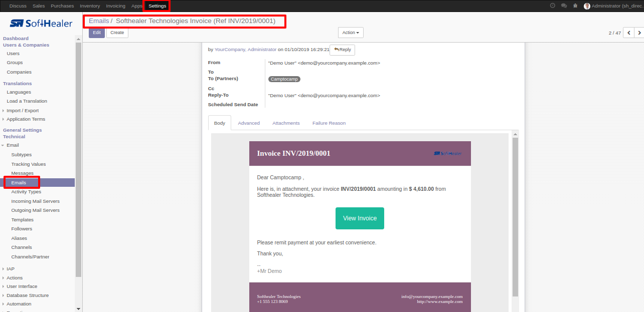
Task: Expand Application Terms section
Action: 26,119
